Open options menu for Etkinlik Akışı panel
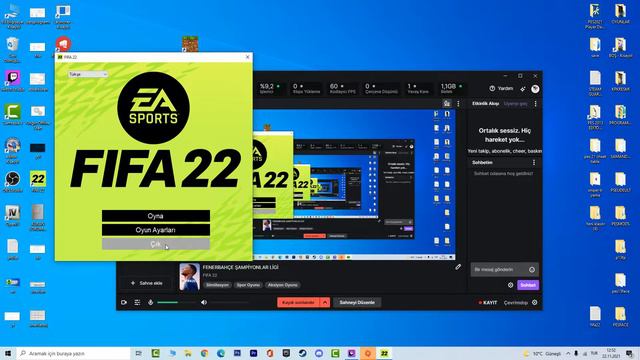Screen dimensions: 640x360 click(536, 104)
